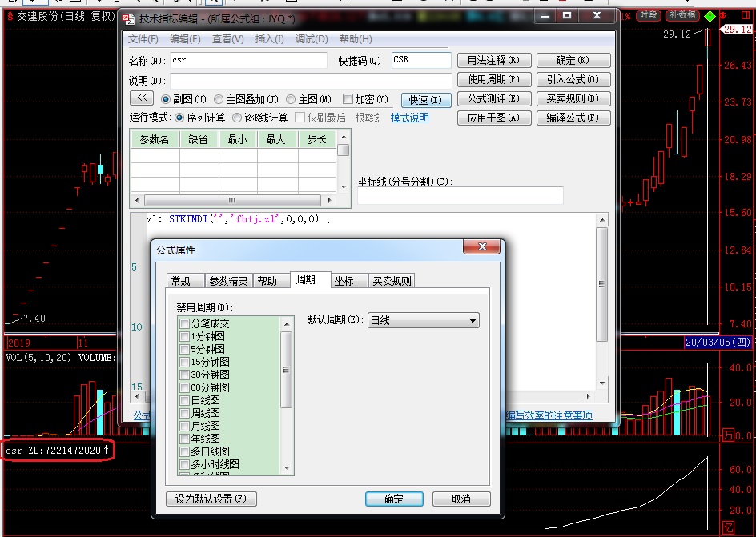Click the 使用周期(P) button

[x=493, y=79]
